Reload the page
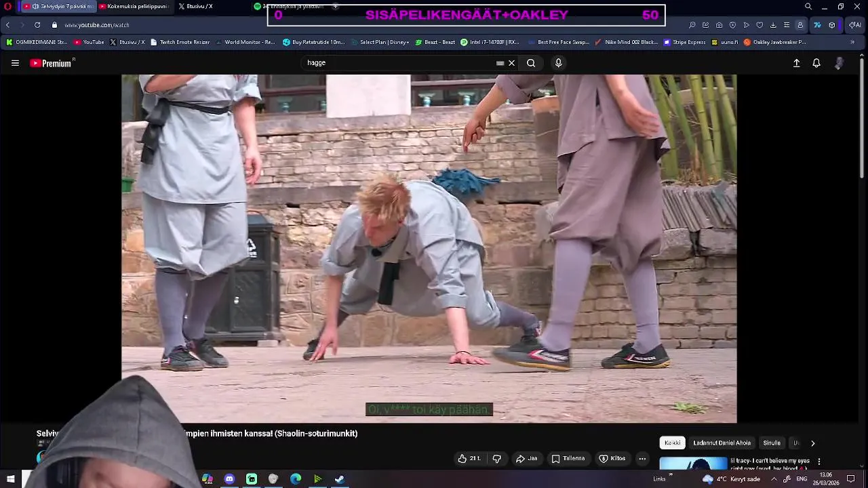This screenshot has width=868, height=488. click(x=37, y=25)
